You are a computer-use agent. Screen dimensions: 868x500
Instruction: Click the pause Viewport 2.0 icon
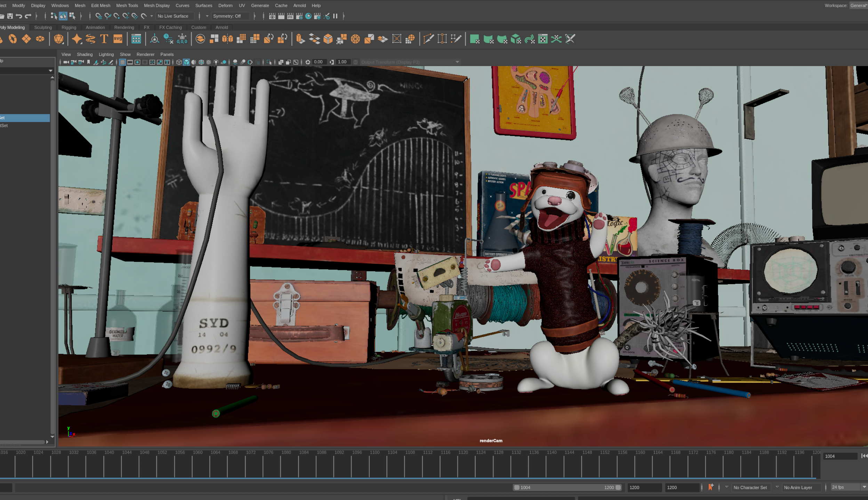coord(335,16)
